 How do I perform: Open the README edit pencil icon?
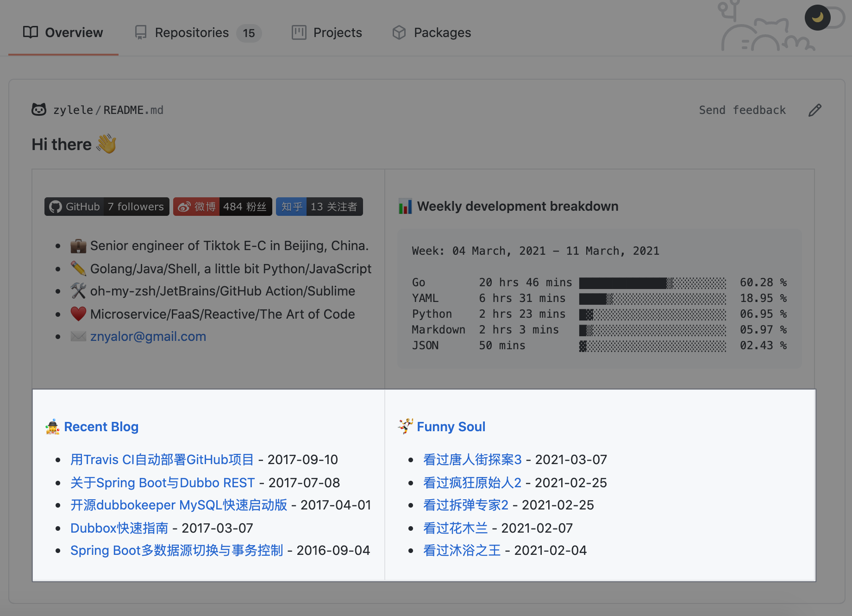[815, 110]
